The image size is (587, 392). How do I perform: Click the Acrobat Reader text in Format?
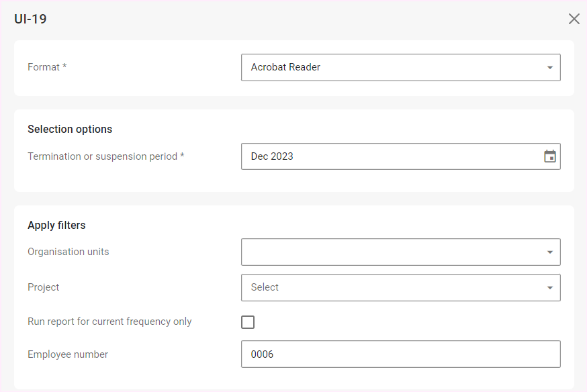[285, 67]
